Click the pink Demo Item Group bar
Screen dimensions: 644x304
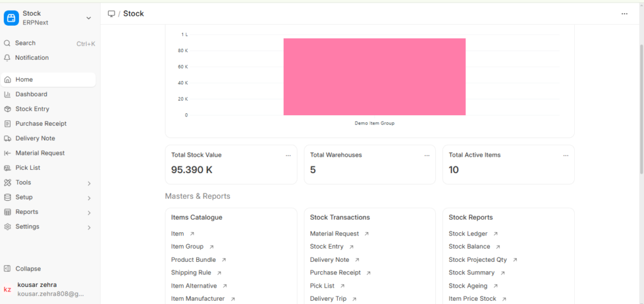tap(374, 77)
